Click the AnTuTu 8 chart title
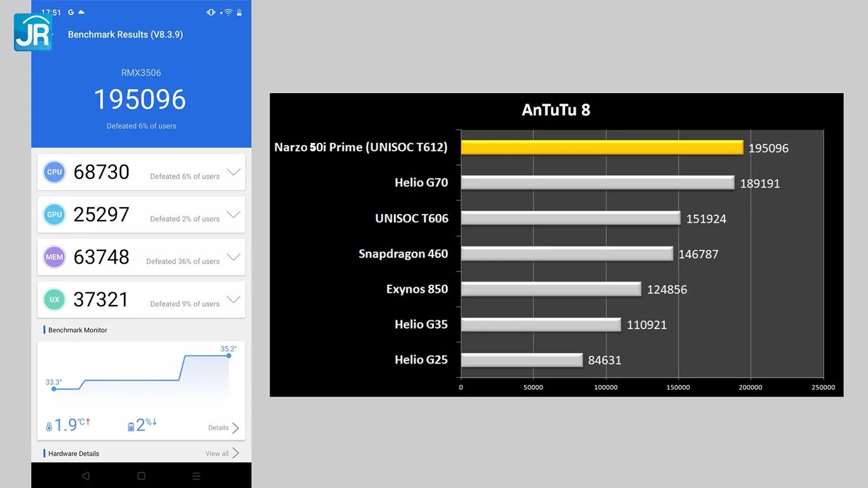The width and height of the screenshot is (868, 488). (x=556, y=110)
